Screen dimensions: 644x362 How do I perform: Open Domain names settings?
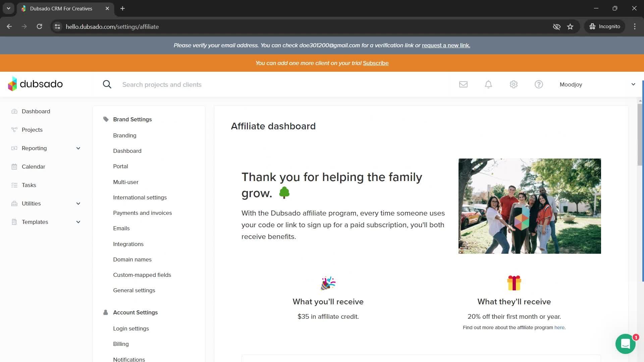click(x=132, y=259)
